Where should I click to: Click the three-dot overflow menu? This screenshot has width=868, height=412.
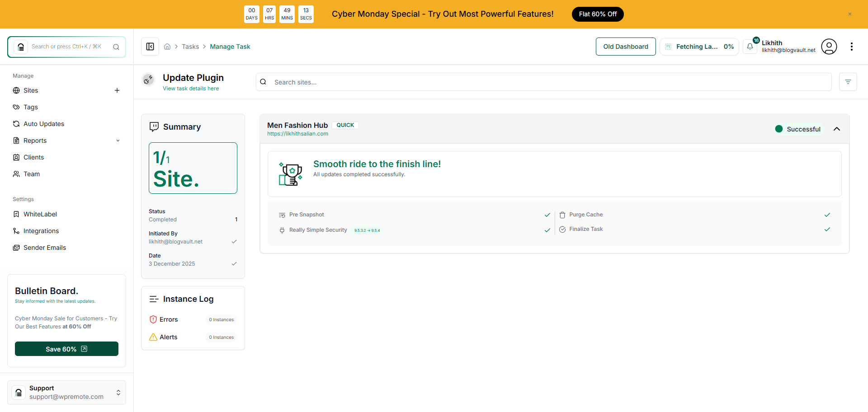[x=852, y=47]
